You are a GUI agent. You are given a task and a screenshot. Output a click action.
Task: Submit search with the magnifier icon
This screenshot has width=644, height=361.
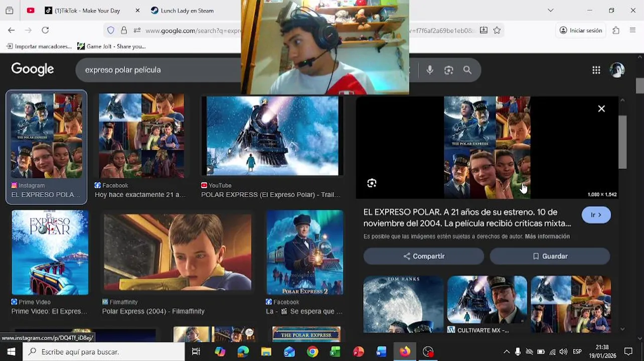point(467,70)
